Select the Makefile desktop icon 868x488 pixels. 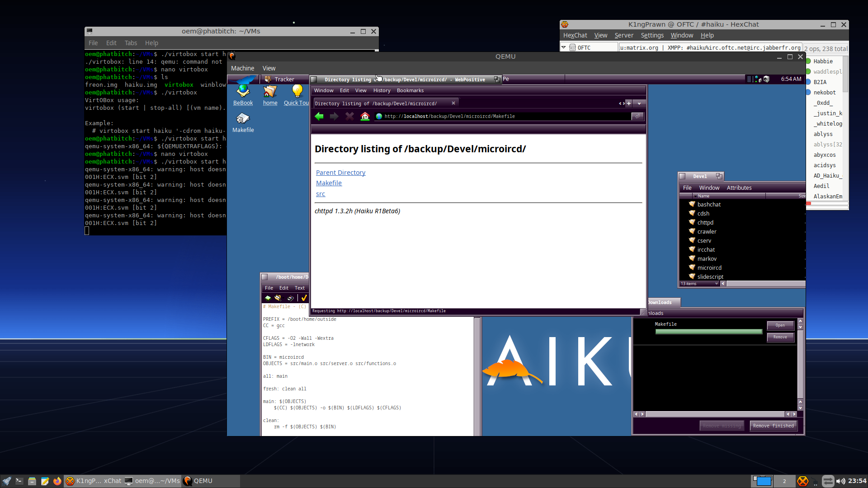click(x=243, y=122)
